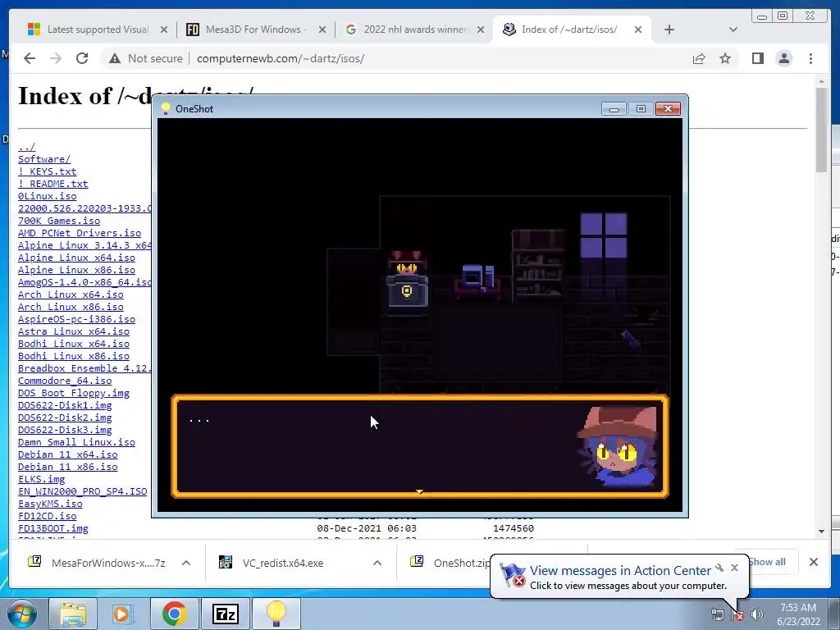Screen dimensions: 840x630
Task: Open the ! README.txt link
Action: click(53, 184)
